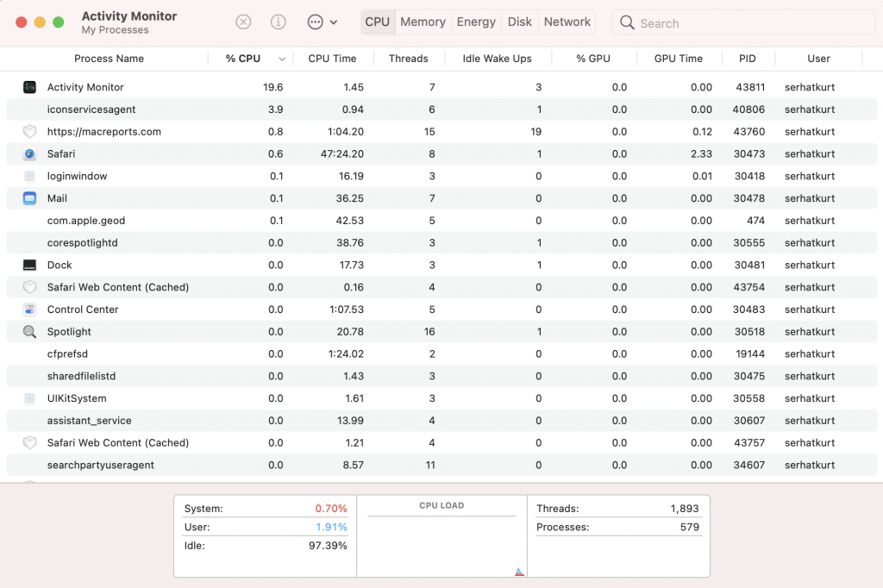
Task: Click the shield icon next to https://macreports.com
Action: [29, 132]
